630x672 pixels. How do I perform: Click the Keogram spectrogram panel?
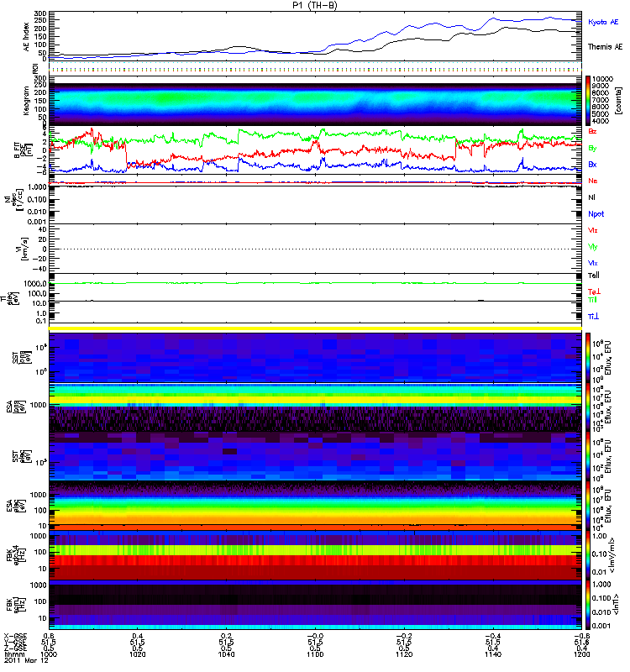pyautogui.click(x=316, y=100)
